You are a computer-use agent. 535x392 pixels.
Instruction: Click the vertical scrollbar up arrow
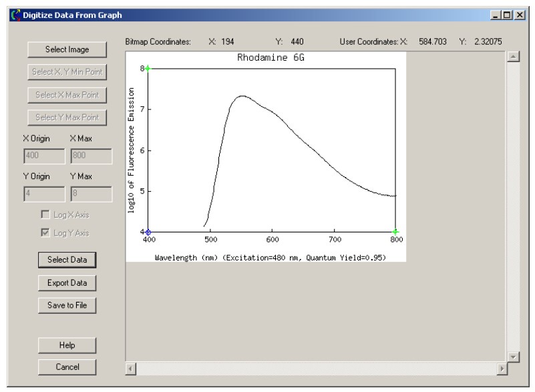point(513,56)
